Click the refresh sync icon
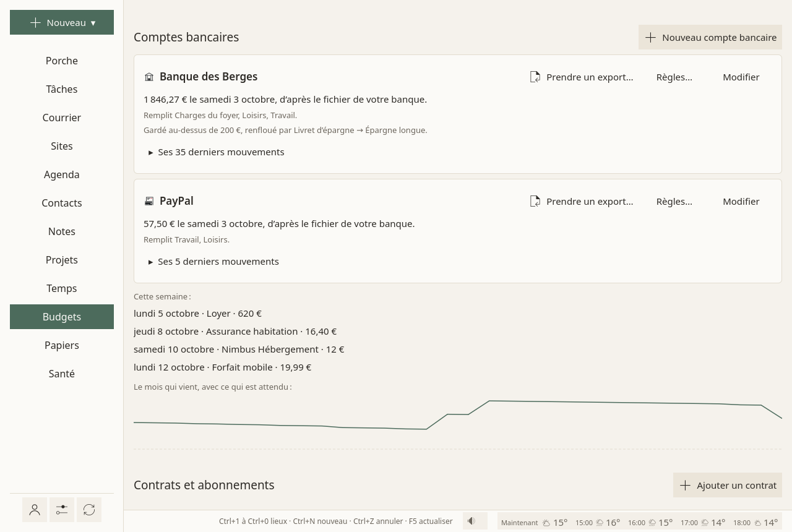Image resolution: width=792 pixels, height=532 pixels. pyautogui.click(x=89, y=510)
